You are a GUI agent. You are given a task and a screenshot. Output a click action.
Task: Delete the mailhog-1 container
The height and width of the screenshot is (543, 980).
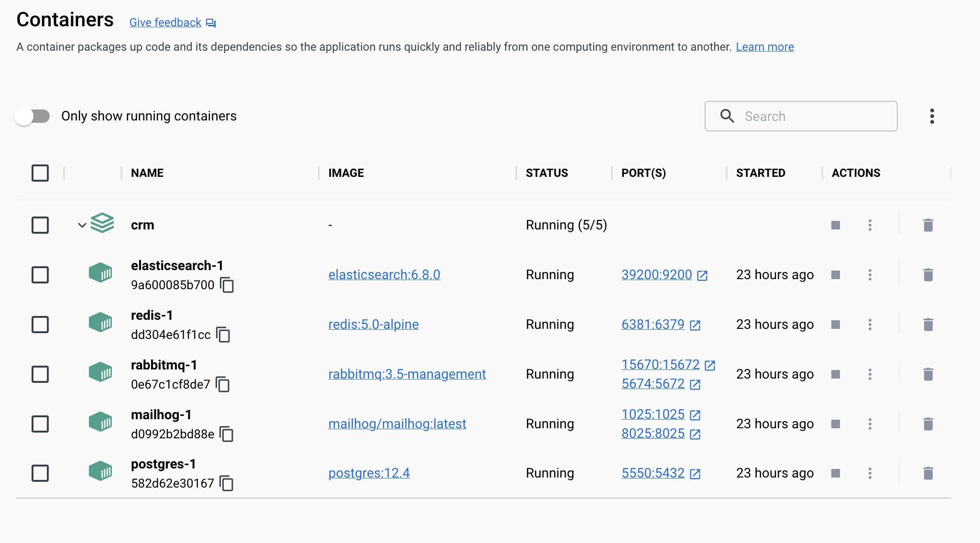pos(928,424)
